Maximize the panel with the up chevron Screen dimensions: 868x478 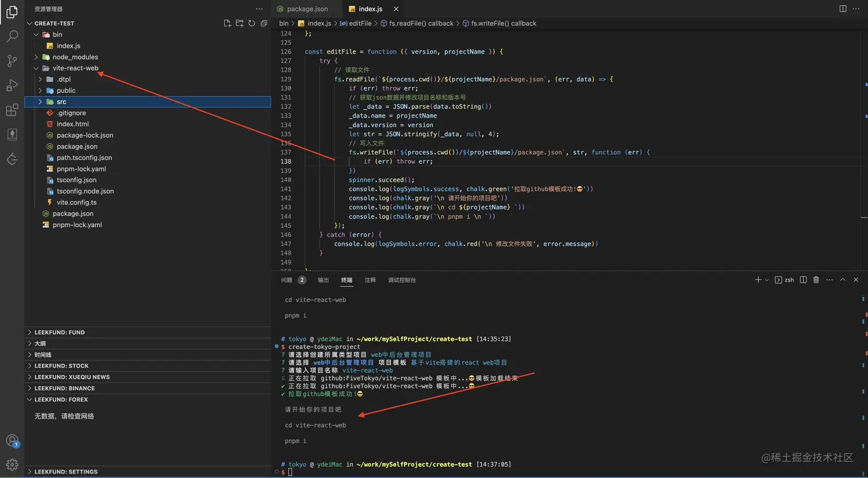843,280
